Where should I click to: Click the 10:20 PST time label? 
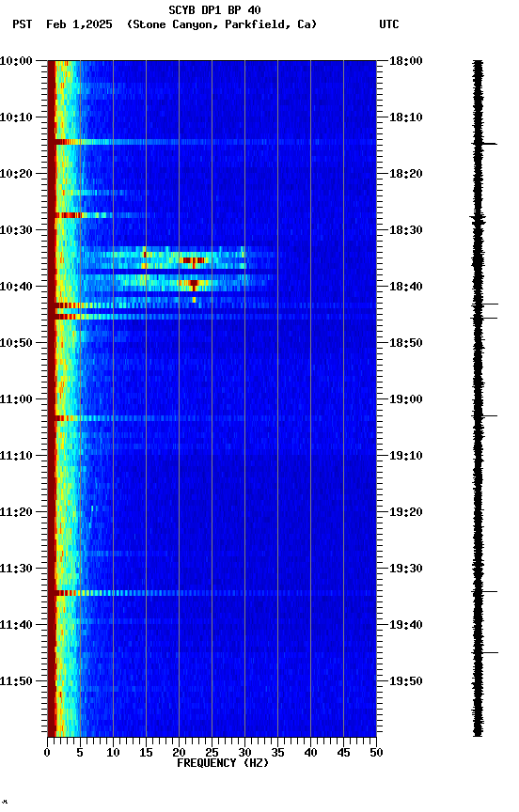pyautogui.click(x=16, y=174)
